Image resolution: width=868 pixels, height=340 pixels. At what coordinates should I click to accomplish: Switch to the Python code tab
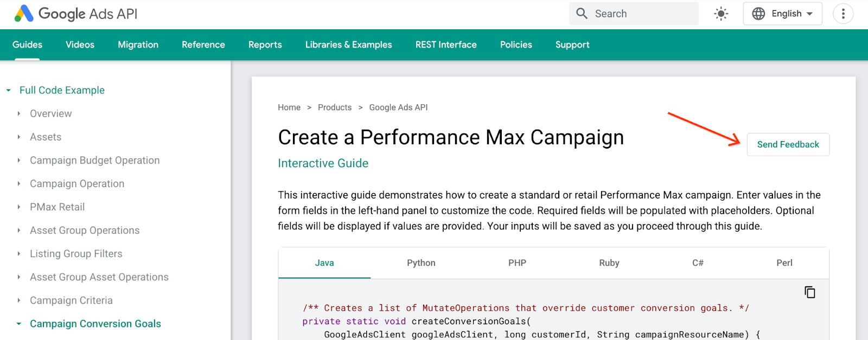[421, 263]
